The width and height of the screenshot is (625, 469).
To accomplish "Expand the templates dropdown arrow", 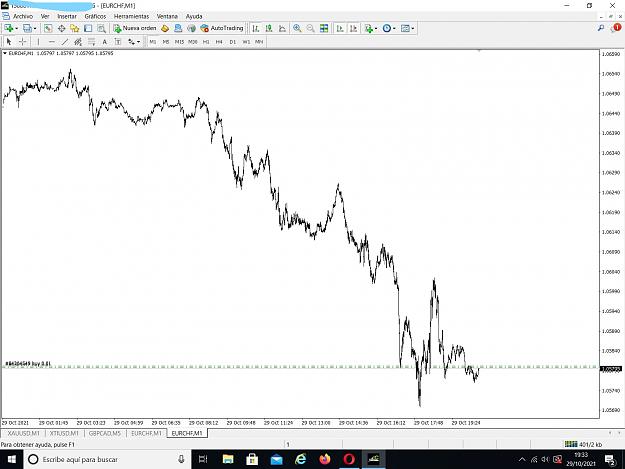I will (x=413, y=29).
